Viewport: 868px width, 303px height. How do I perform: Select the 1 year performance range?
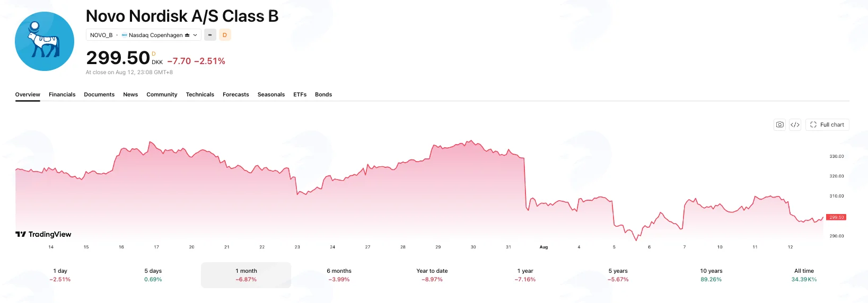(x=525, y=275)
